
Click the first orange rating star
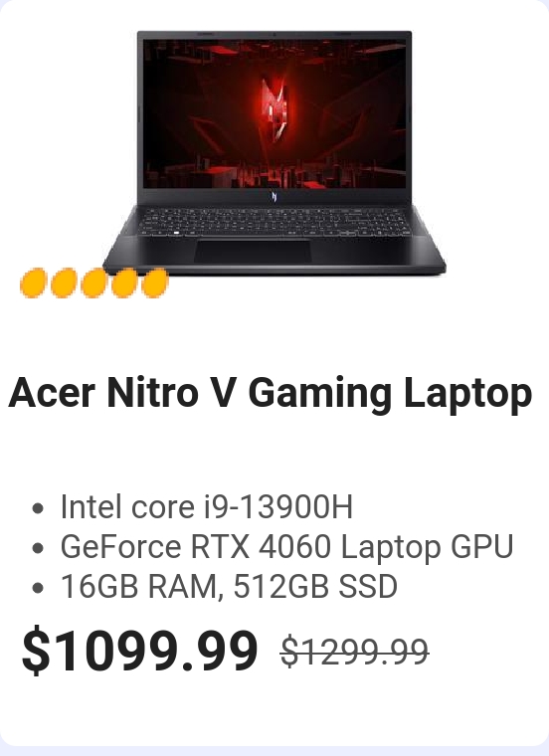coord(33,283)
